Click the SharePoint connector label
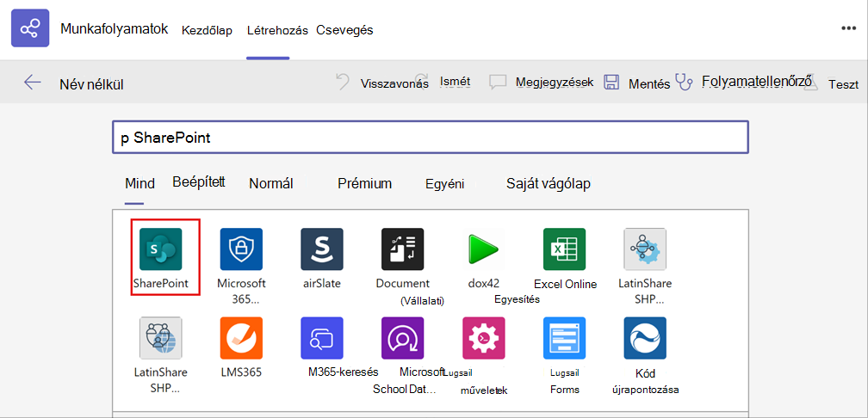Image resolution: width=868 pixels, height=418 pixels. [x=160, y=283]
